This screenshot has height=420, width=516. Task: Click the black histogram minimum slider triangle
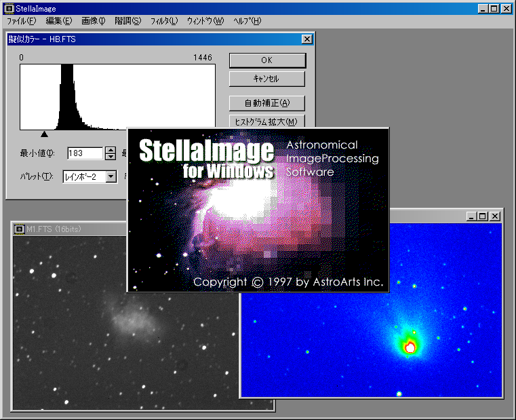[x=44, y=134]
